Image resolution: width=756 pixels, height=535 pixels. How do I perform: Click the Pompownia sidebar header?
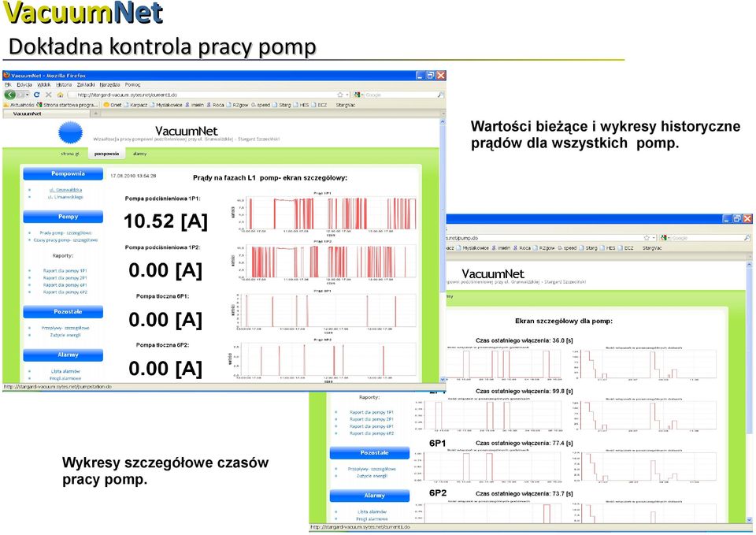(63, 173)
